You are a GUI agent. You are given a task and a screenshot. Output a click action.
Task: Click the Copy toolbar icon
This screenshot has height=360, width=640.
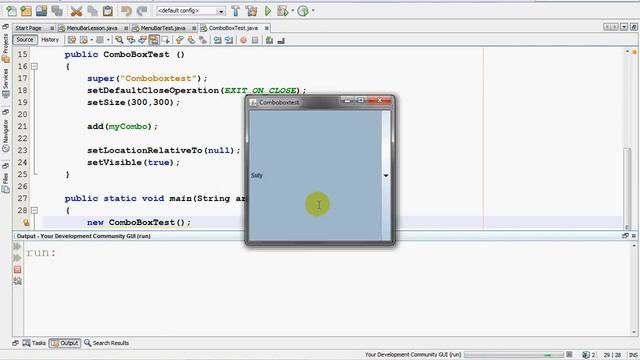coord(92,11)
